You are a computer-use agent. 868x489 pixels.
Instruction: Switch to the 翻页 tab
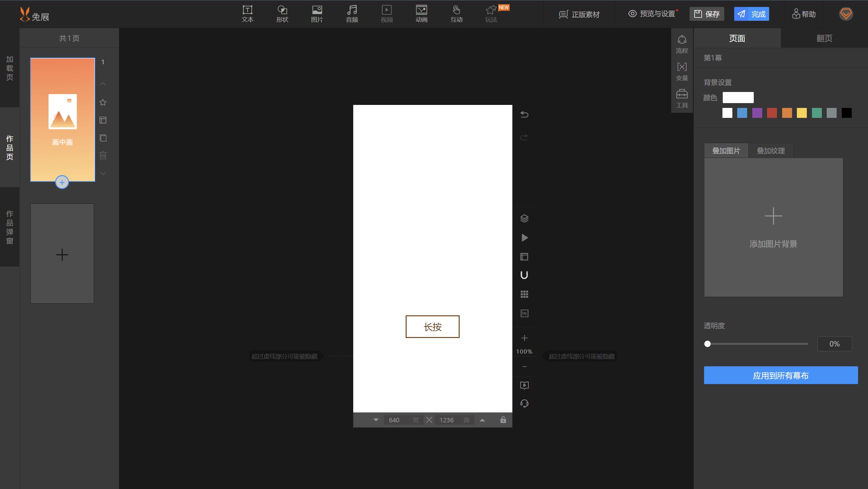coord(824,38)
